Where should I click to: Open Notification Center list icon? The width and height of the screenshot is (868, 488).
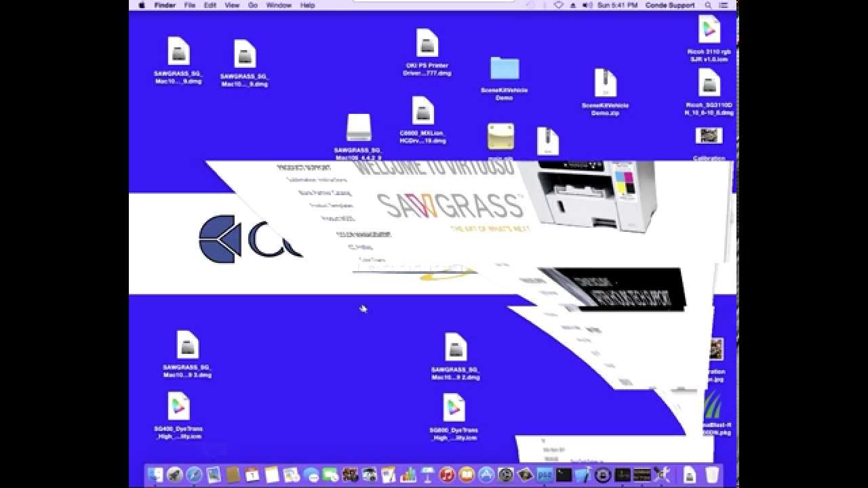click(x=724, y=5)
